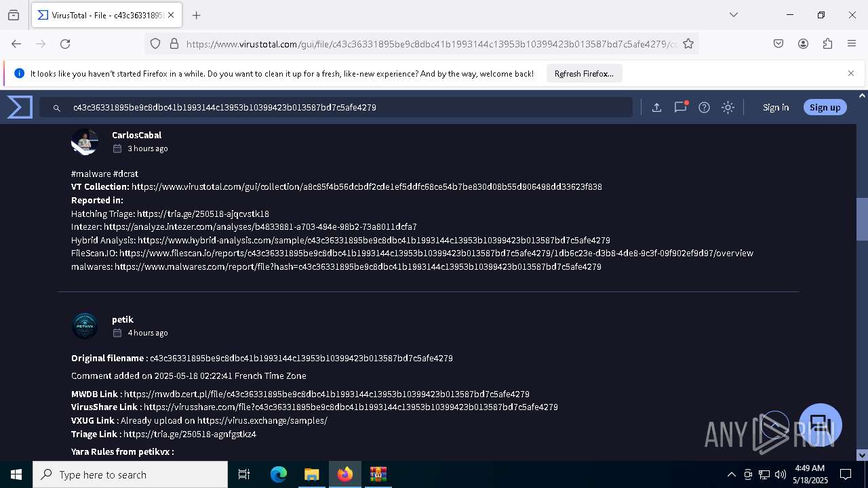868x488 pixels.
Task: Open CarlosCabal's profile avatar
Action: click(85, 142)
